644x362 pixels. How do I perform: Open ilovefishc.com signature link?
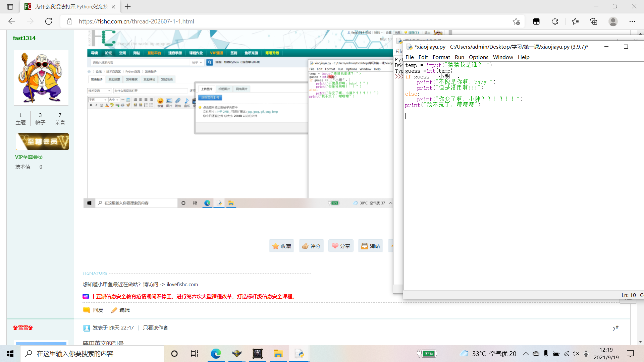click(x=182, y=285)
